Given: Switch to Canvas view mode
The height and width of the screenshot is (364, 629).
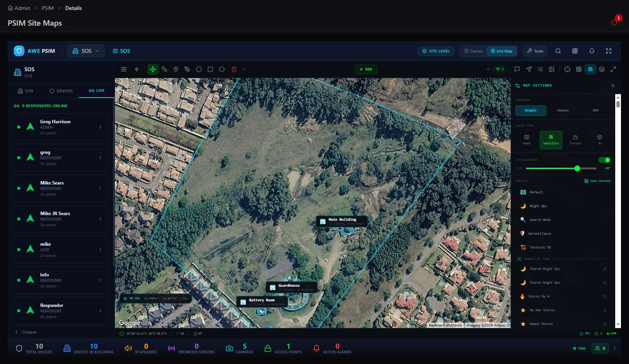Looking at the screenshot, I should pos(473,51).
